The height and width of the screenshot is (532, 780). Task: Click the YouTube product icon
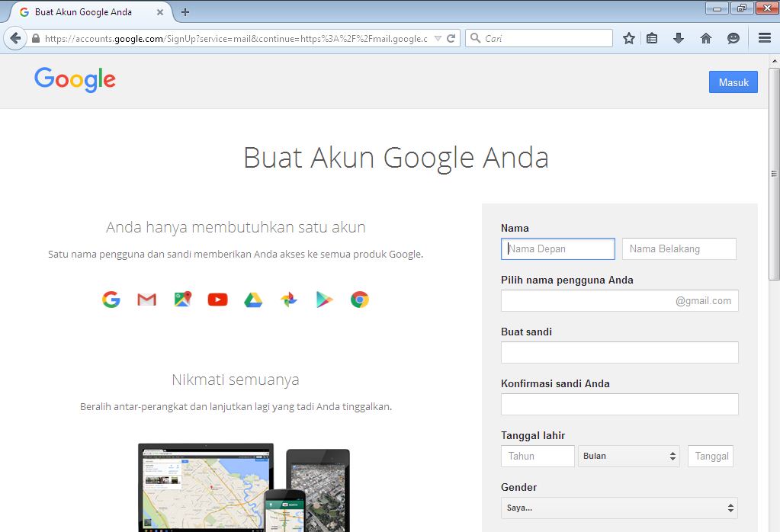[x=217, y=300]
